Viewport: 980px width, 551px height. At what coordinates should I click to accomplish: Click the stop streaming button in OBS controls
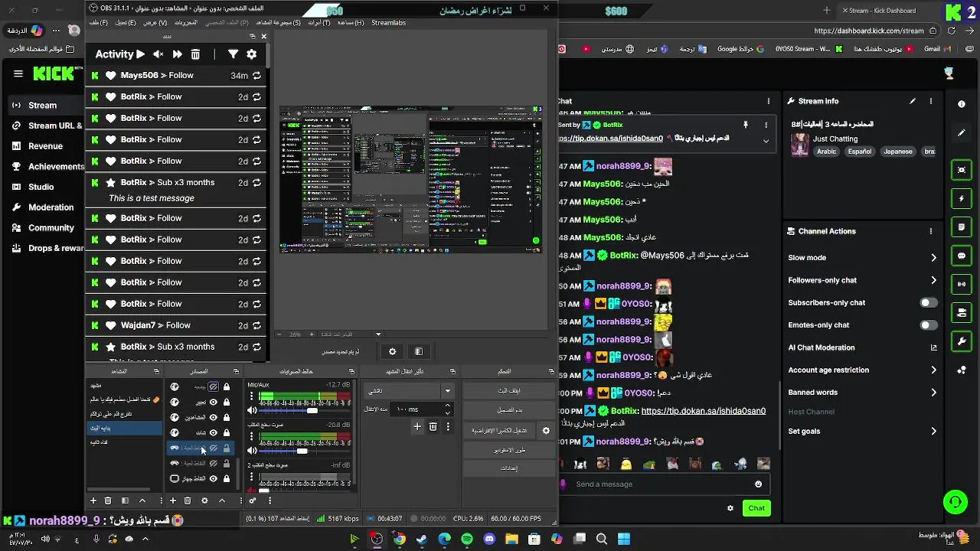click(509, 390)
